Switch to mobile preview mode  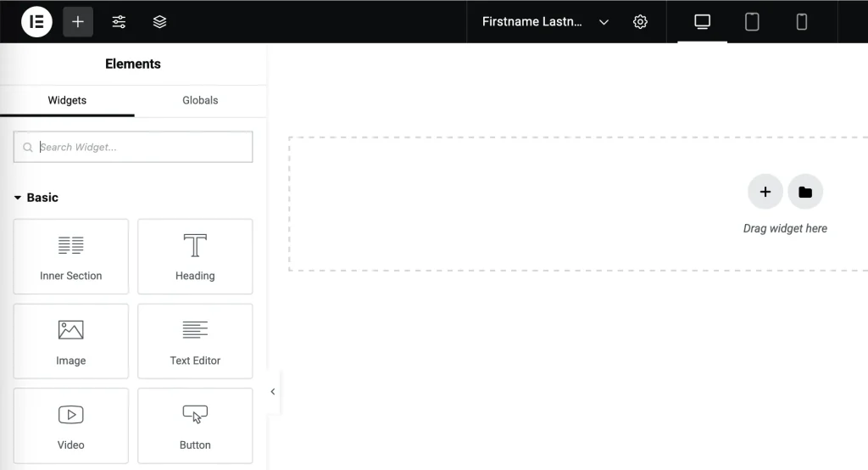801,22
